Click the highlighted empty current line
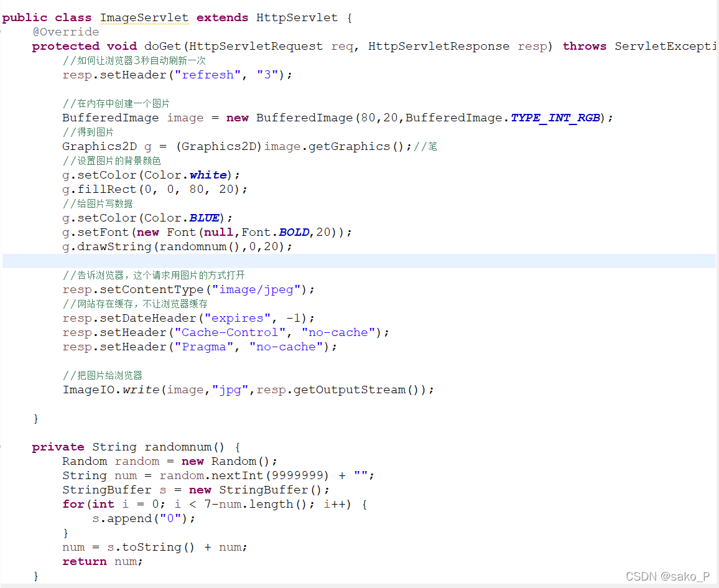Screen dimensions: 719x588 pos(359,261)
